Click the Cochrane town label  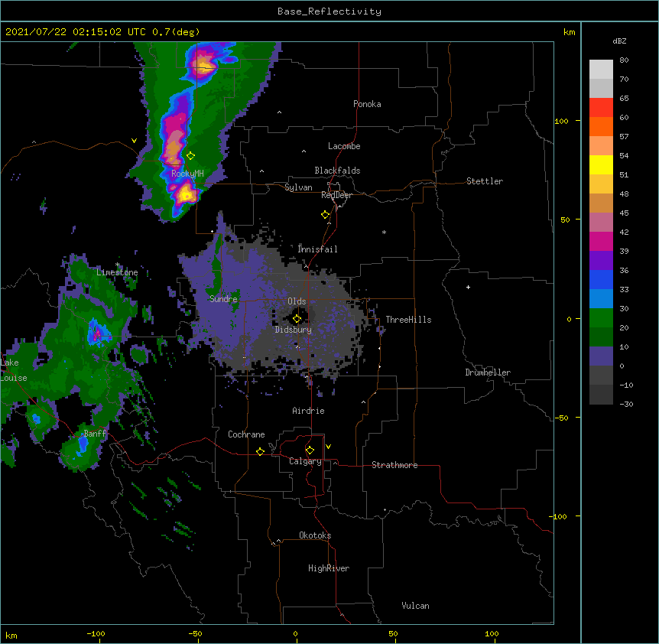246,434
